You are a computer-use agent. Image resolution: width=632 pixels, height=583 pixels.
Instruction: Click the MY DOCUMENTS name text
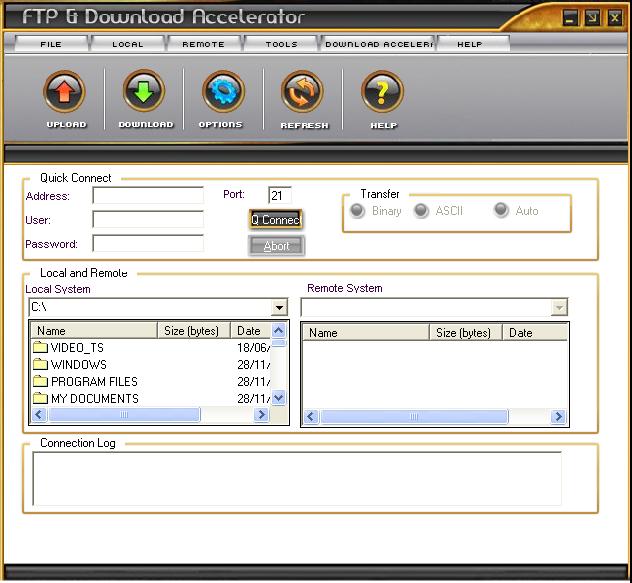point(95,399)
